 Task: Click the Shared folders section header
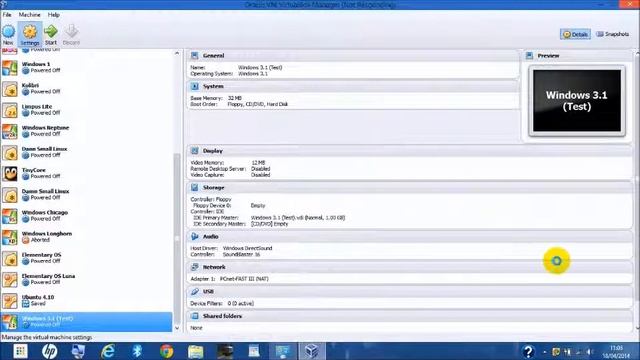click(x=410, y=316)
